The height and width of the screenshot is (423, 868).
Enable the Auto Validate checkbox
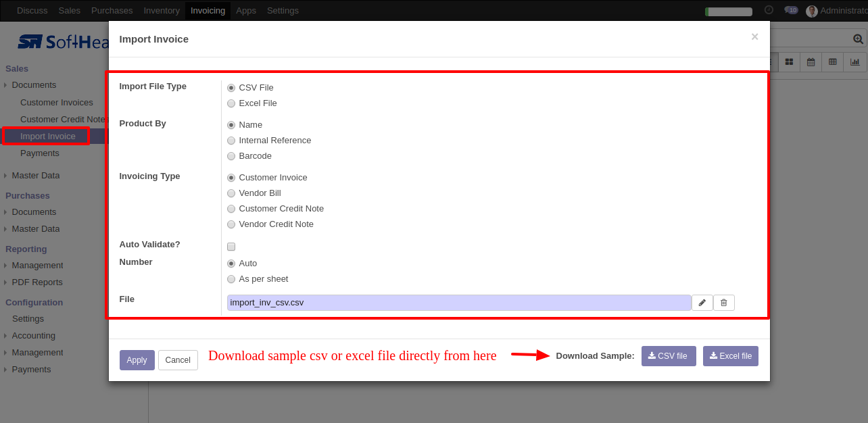click(231, 247)
